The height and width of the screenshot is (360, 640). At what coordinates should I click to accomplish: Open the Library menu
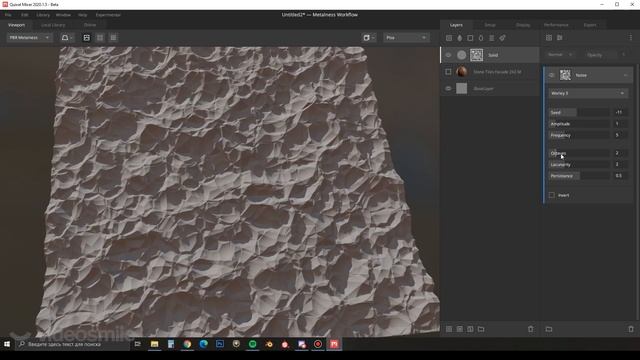point(43,15)
